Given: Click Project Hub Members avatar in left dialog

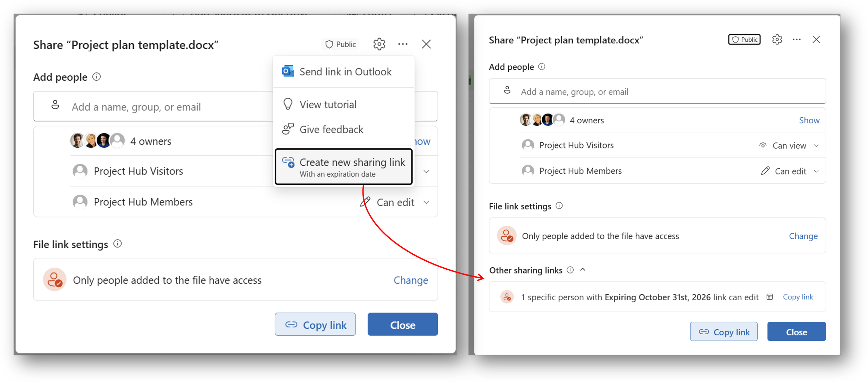Looking at the screenshot, I should click(x=80, y=202).
